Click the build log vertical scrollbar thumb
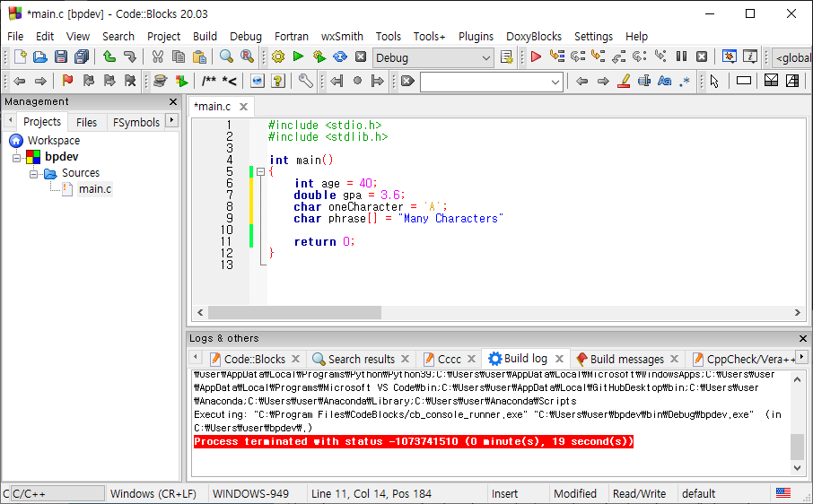 click(x=797, y=447)
